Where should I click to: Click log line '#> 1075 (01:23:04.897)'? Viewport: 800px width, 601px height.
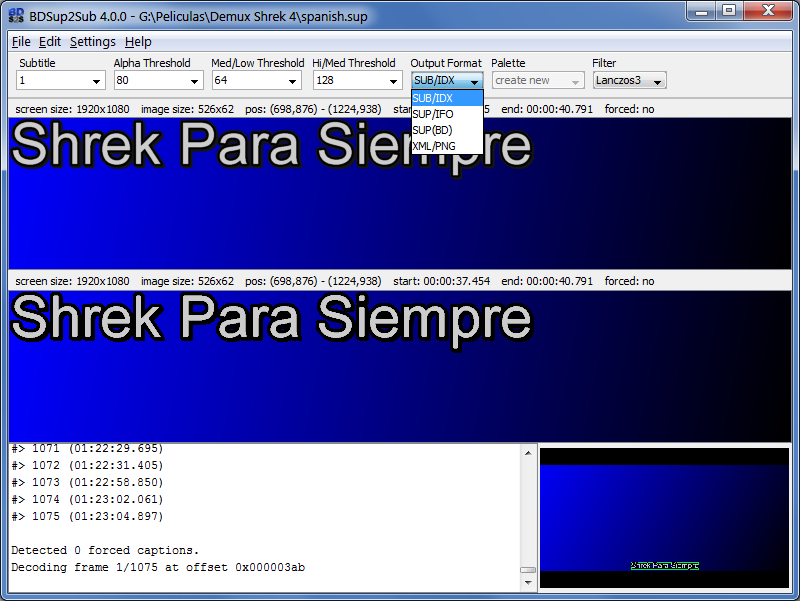pyautogui.click(x=87, y=516)
